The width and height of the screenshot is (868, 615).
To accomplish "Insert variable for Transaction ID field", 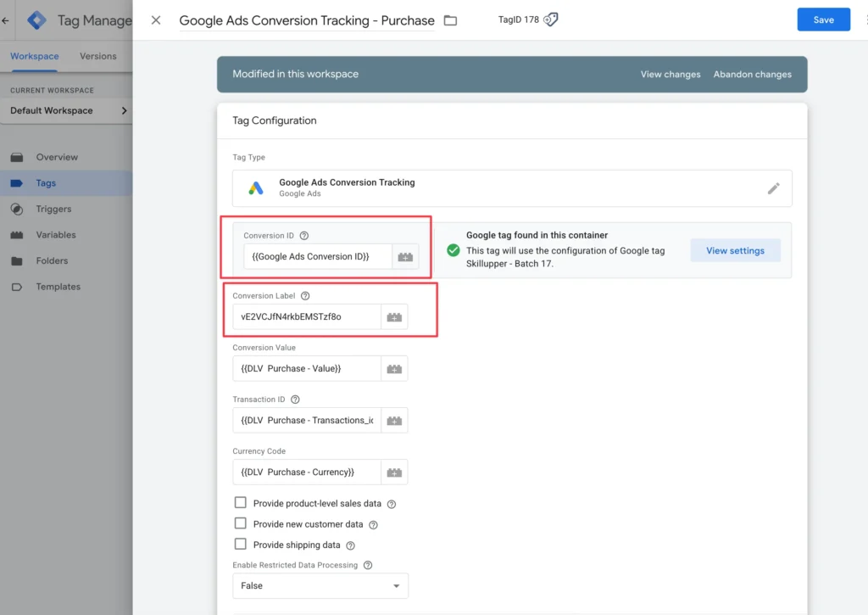I will (x=394, y=421).
